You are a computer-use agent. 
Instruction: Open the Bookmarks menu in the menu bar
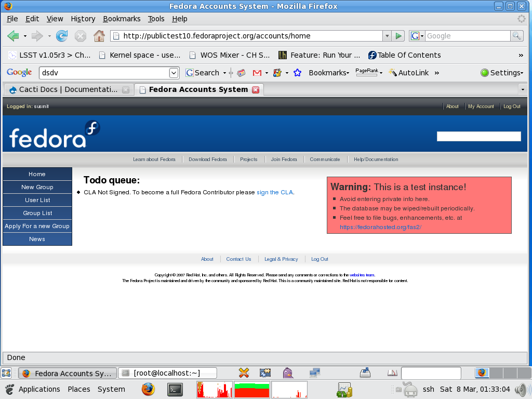(122, 19)
